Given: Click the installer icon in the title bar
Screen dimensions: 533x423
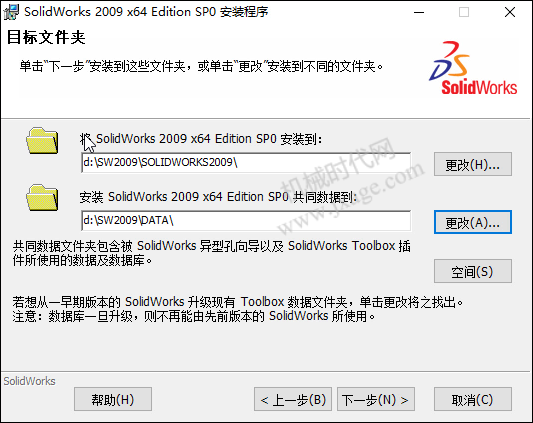Looking at the screenshot, I should tap(12, 12).
